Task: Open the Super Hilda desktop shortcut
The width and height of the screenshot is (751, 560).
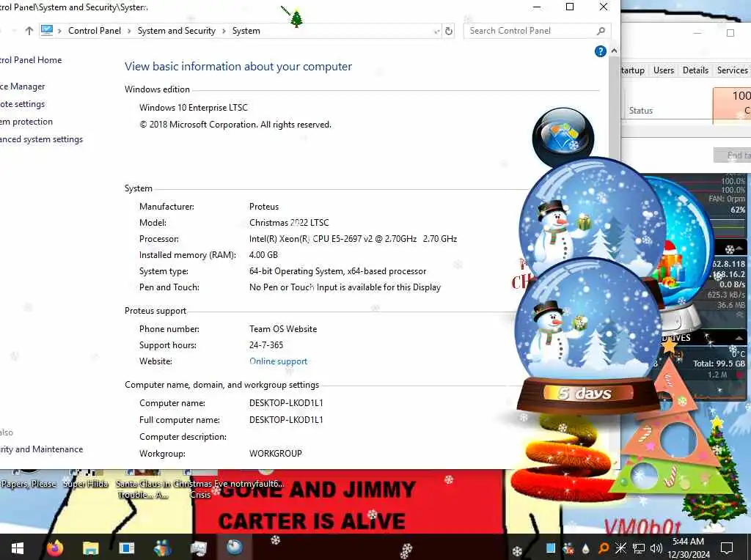Action: [86, 484]
